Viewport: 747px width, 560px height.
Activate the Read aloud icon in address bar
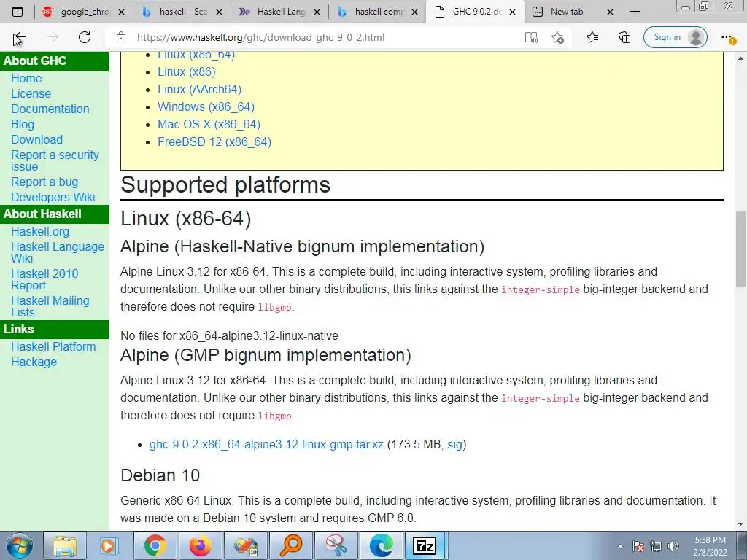tap(531, 37)
